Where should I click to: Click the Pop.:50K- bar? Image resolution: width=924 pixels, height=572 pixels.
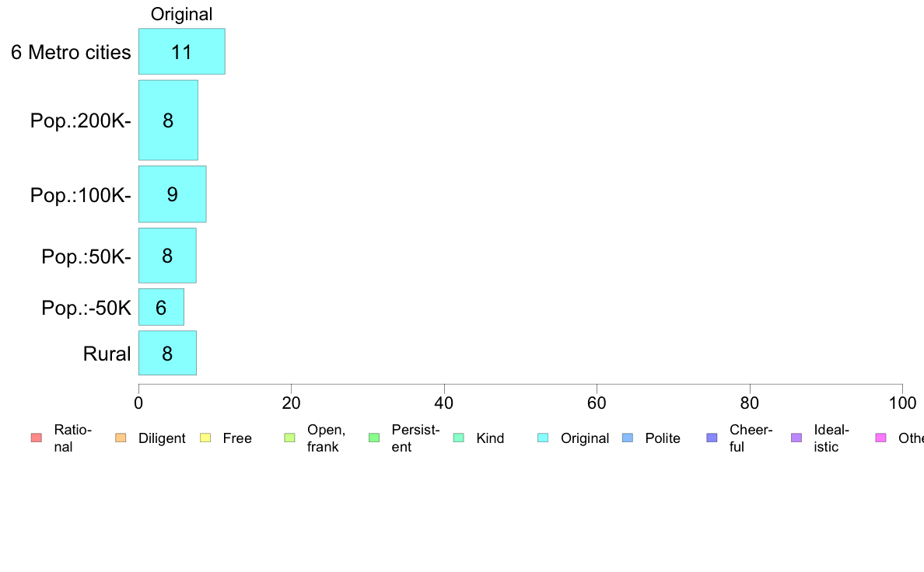click(x=167, y=256)
